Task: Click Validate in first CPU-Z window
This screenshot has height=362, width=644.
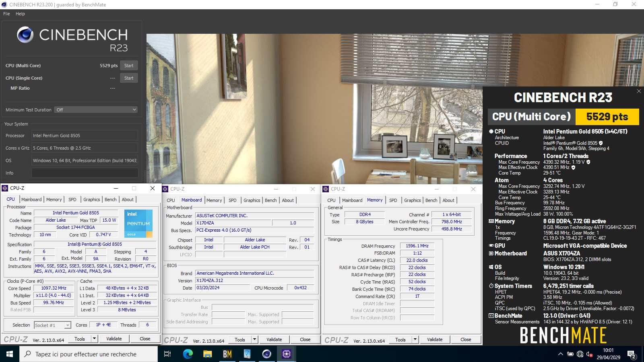Action: [114, 339]
